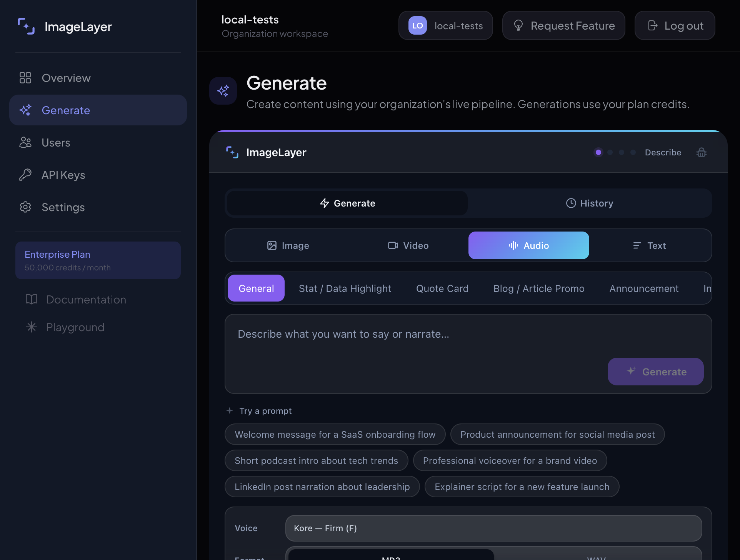The image size is (740, 560).
Task: Click the robot icon beside Describe
Action: [x=702, y=152]
